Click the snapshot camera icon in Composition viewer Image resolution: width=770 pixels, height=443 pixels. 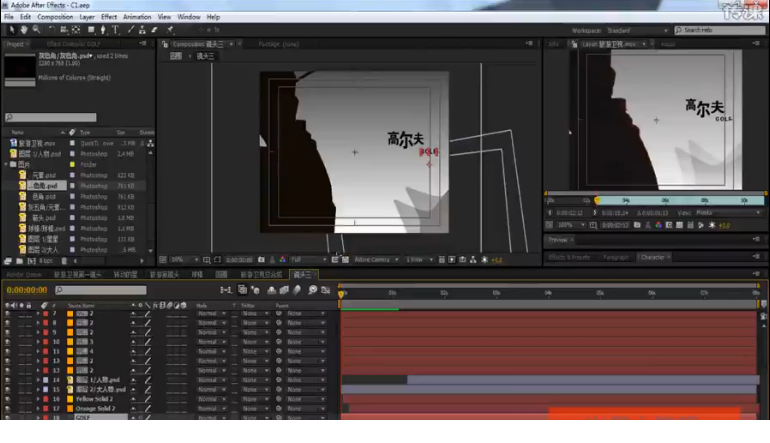(261, 260)
